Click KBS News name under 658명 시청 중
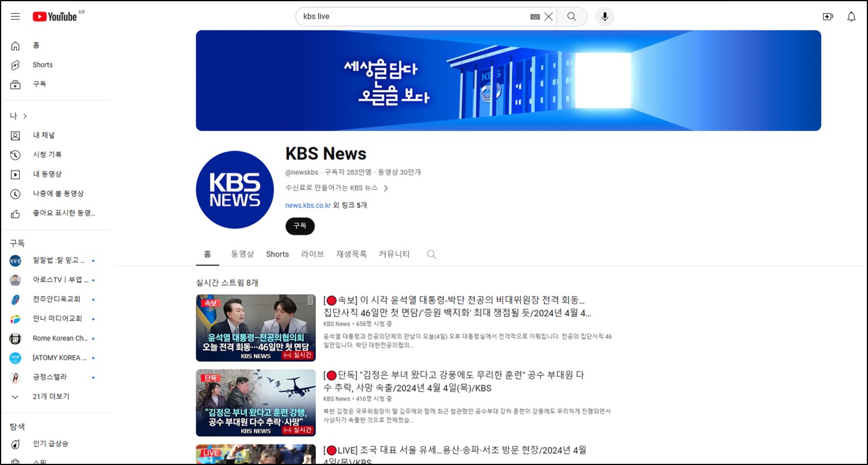The image size is (868, 465). [337, 324]
